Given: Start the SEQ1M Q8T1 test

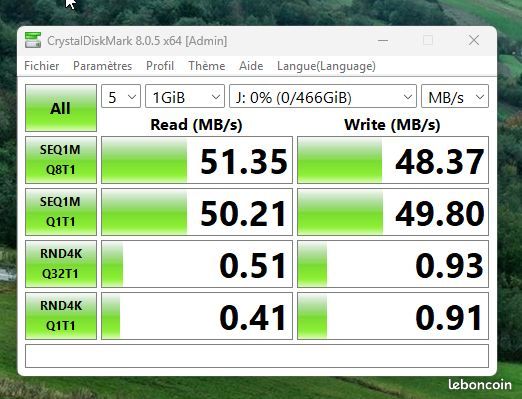Looking at the screenshot, I should click(61, 160).
